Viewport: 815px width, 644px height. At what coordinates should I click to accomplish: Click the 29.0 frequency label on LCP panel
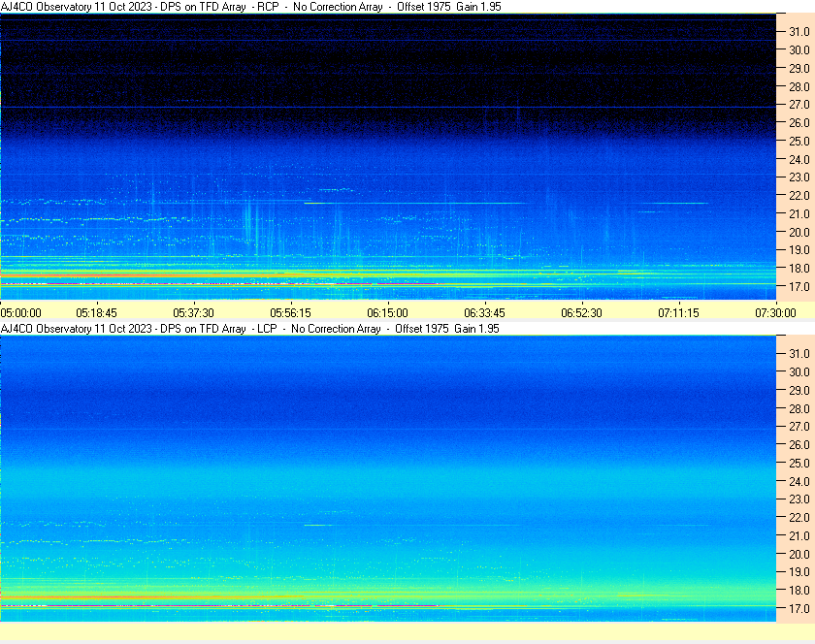pyautogui.click(x=799, y=390)
